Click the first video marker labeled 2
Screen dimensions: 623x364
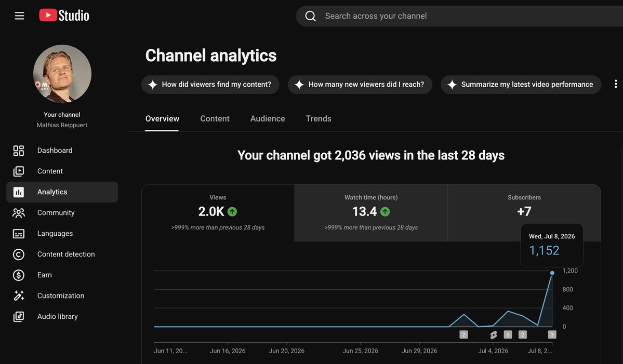tap(463, 334)
